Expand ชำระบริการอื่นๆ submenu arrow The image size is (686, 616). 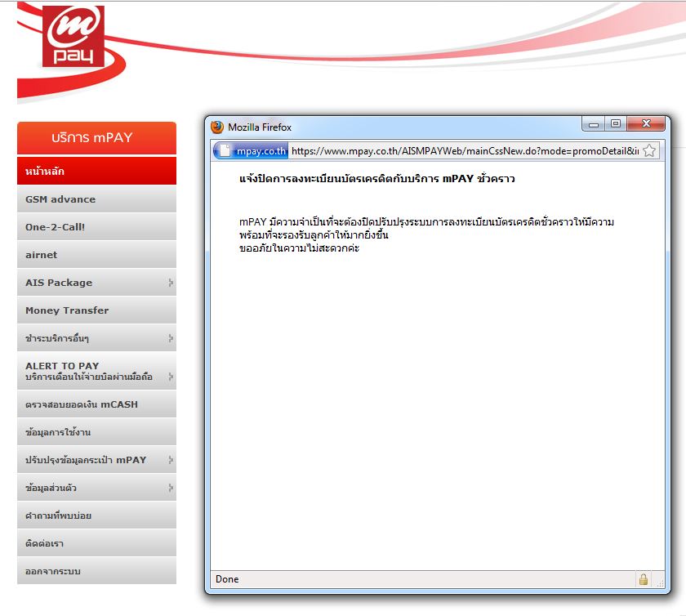[x=171, y=338]
